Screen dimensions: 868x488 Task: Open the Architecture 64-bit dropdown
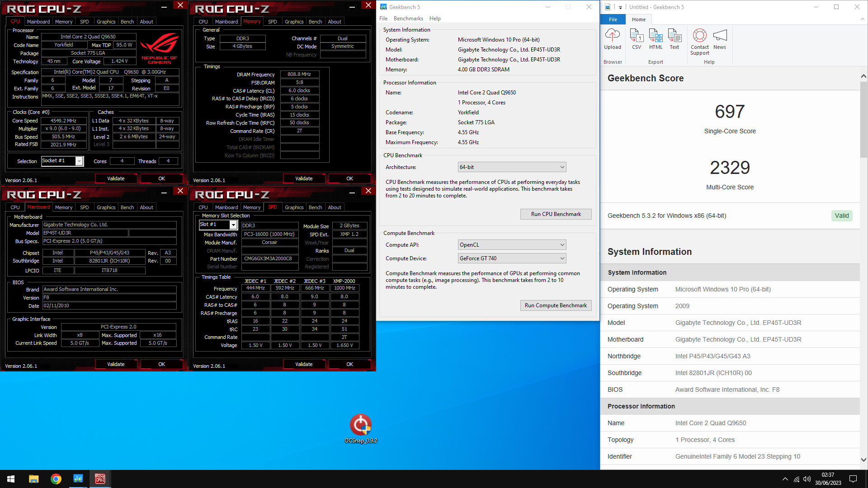tap(512, 167)
